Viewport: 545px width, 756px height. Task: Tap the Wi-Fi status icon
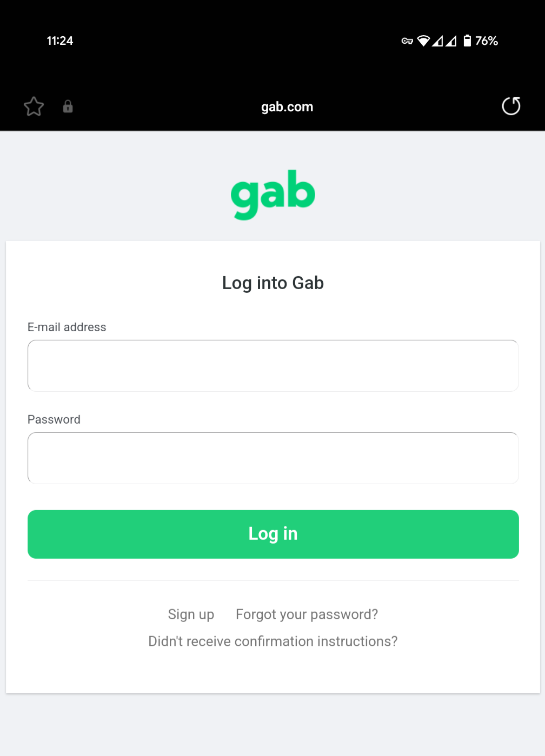click(424, 41)
